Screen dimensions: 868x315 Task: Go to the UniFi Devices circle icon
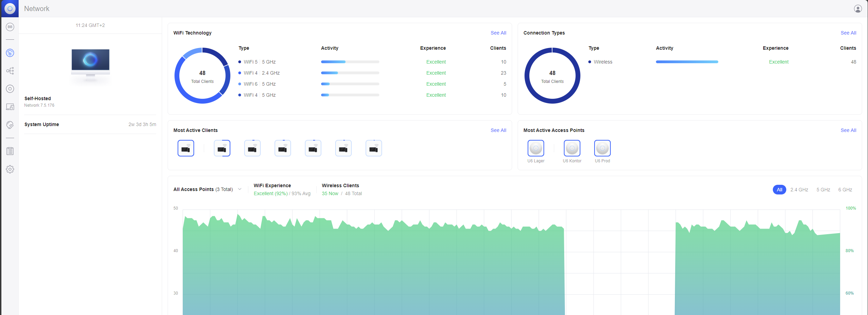[10, 89]
